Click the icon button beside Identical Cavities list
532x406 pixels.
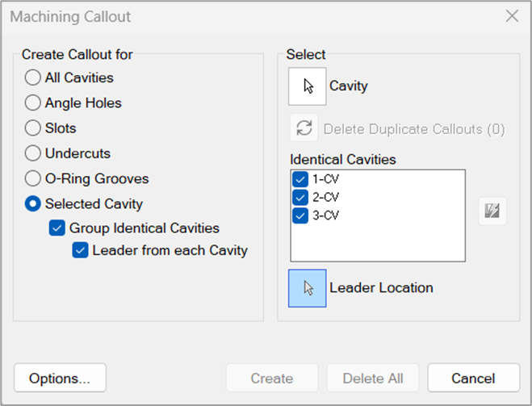492,211
